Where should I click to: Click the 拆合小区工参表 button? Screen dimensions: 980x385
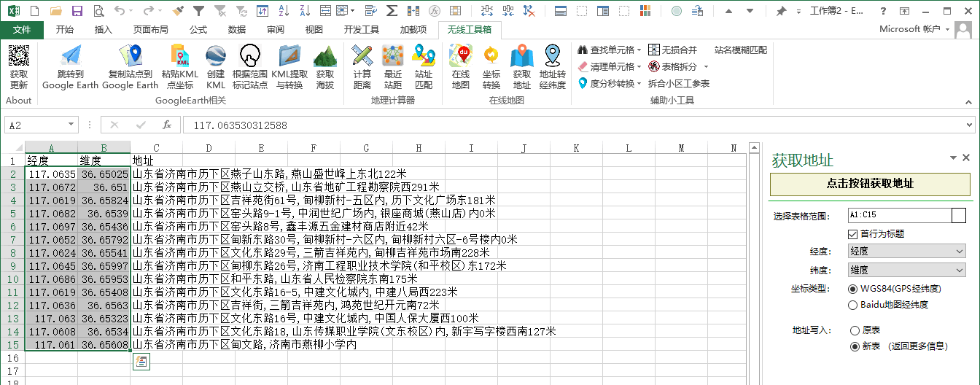coord(679,84)
